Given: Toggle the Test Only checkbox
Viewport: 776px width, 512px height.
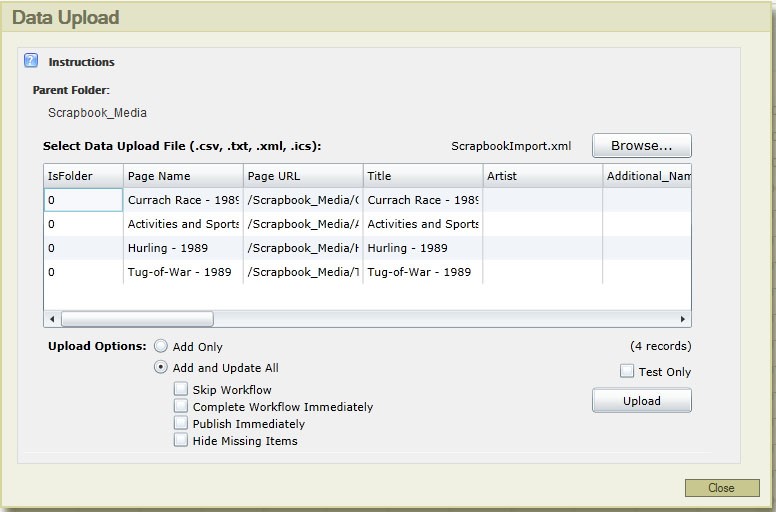Looking at the screenshot, I should [x=627, y=371].
